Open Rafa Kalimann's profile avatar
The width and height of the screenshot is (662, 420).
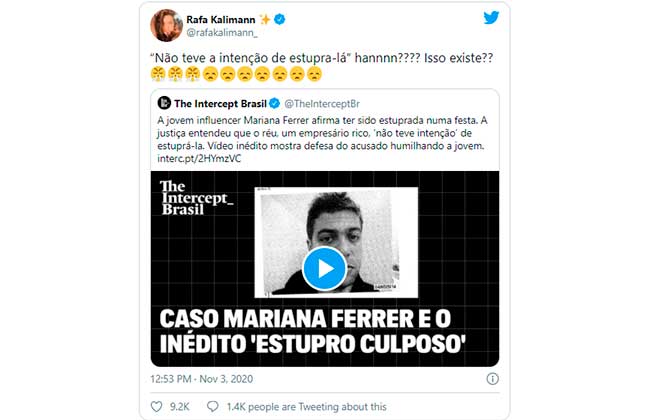click(166, 25)
